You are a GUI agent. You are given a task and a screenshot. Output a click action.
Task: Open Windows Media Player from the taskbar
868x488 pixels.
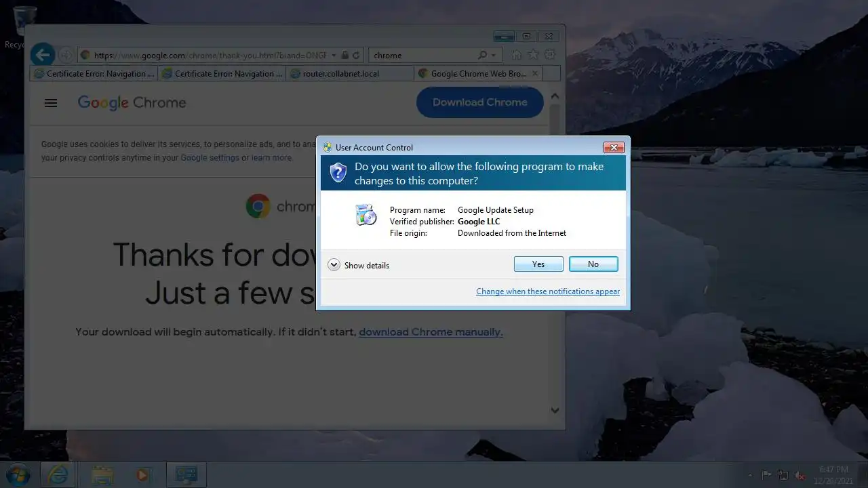click(142, 474)
